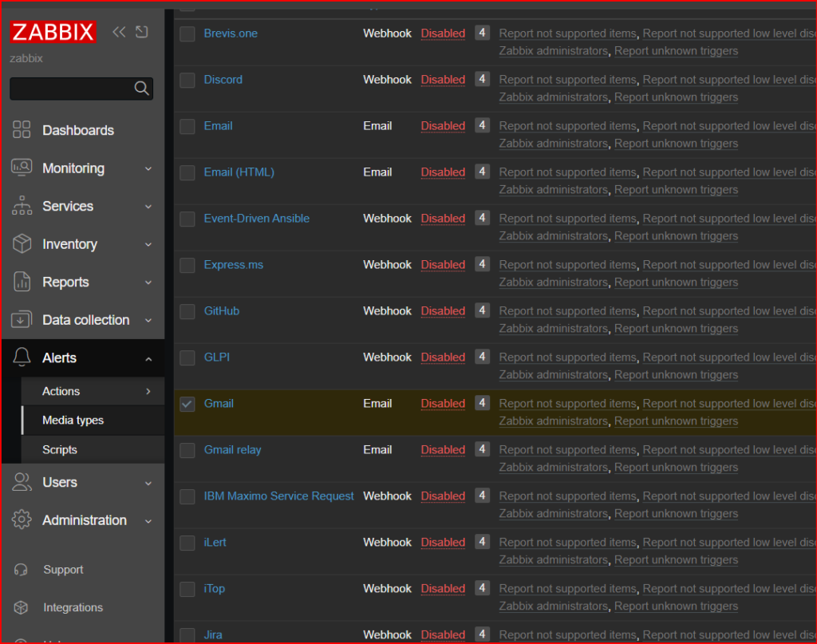This screenshot has width=817, height=644.
Task: Click Disabled status in Email (HTML) row
Action: (443, 172)
